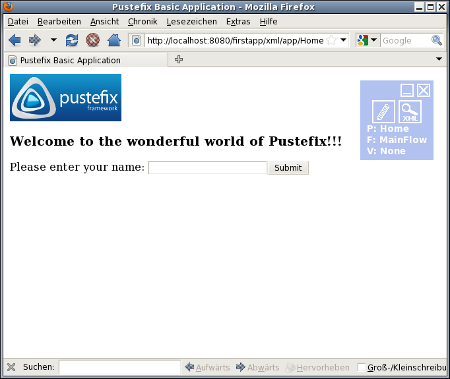Screen dimensions: 450x379
Task: Click the site identity icon in address bar
Action: click(136, 41)
